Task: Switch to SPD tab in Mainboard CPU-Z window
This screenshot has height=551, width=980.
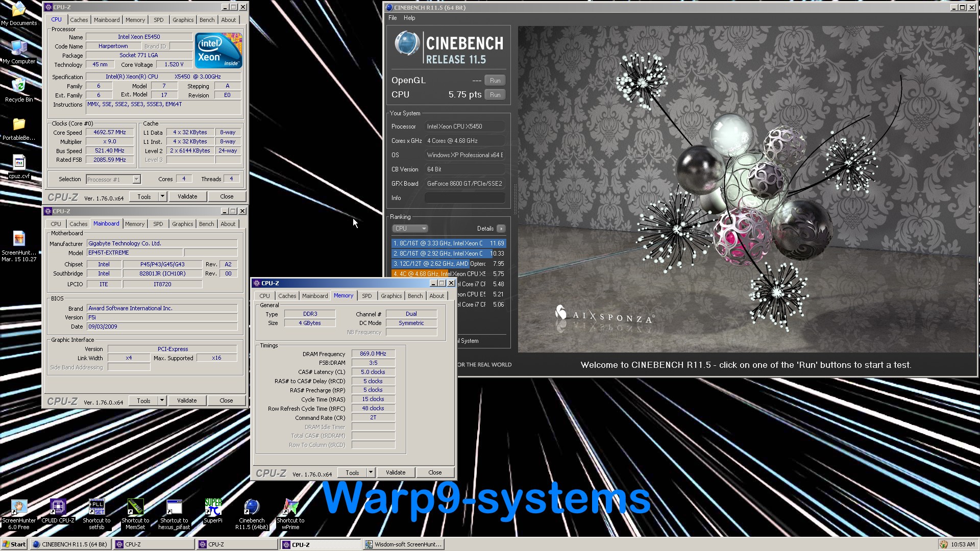Action: [158, 224]
